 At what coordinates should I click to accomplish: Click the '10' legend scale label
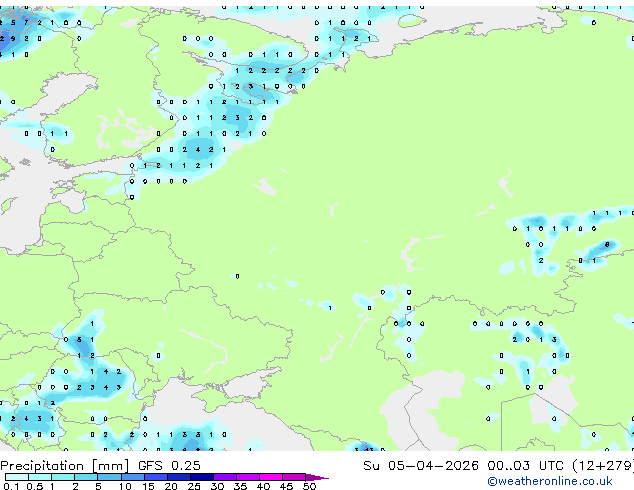click(x=125, y=486)
